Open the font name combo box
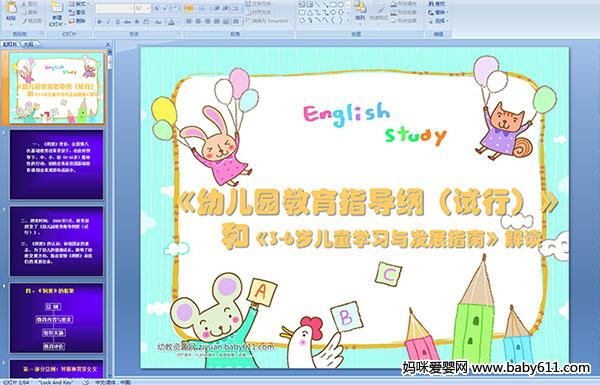Viewport: 600px width, 385px height. tap(114, 8)
